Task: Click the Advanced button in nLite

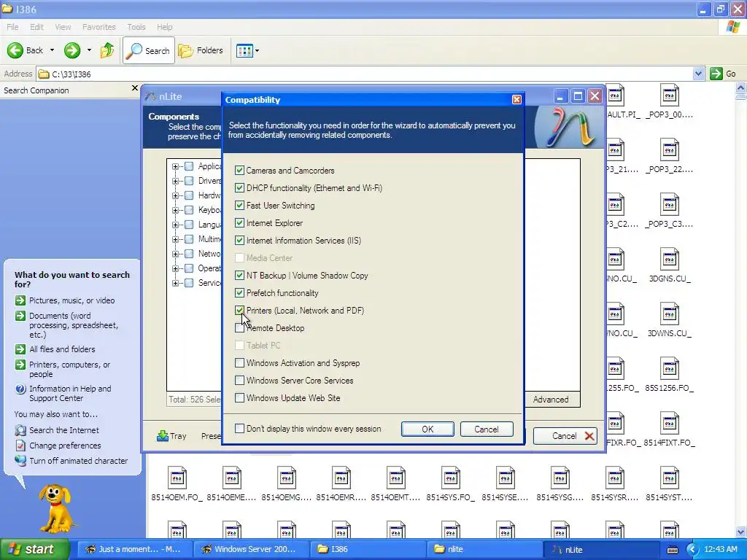Action: click(551, 399)
